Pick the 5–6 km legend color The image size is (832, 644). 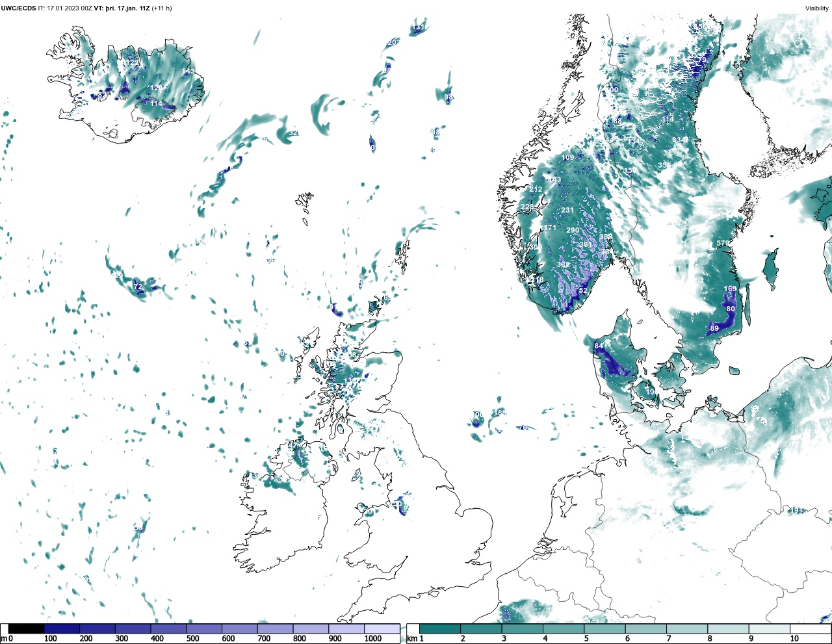[x=605, y=628]
